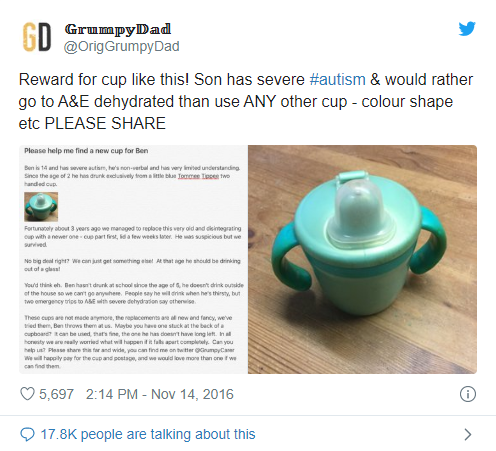496x451 pixels.
Task: Open the 'Please help me find a new cup' letter image
Action: [x=133, y=259]
